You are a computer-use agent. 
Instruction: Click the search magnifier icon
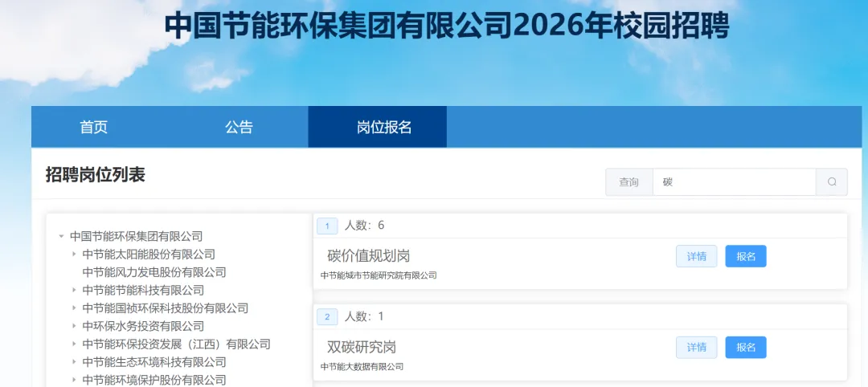832,182
